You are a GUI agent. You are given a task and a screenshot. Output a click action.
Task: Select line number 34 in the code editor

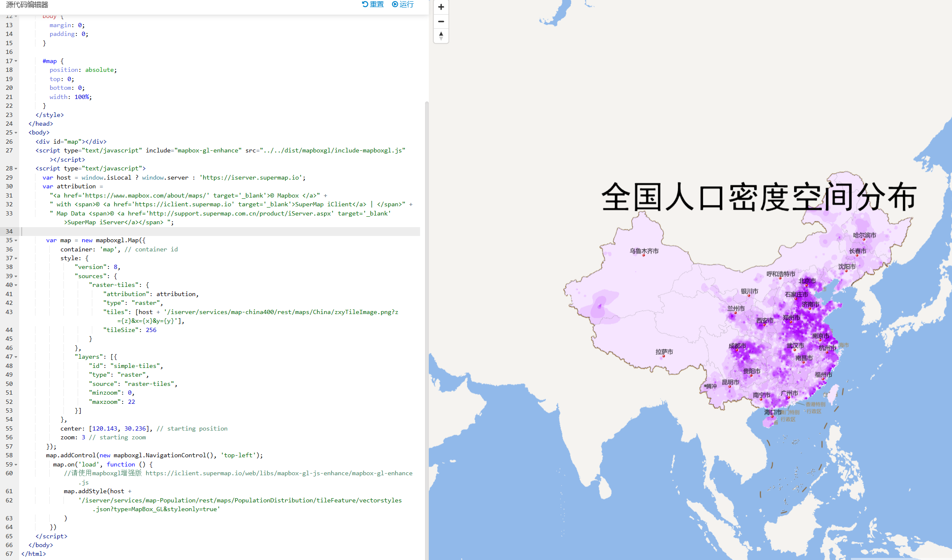[x=9, y=231]
